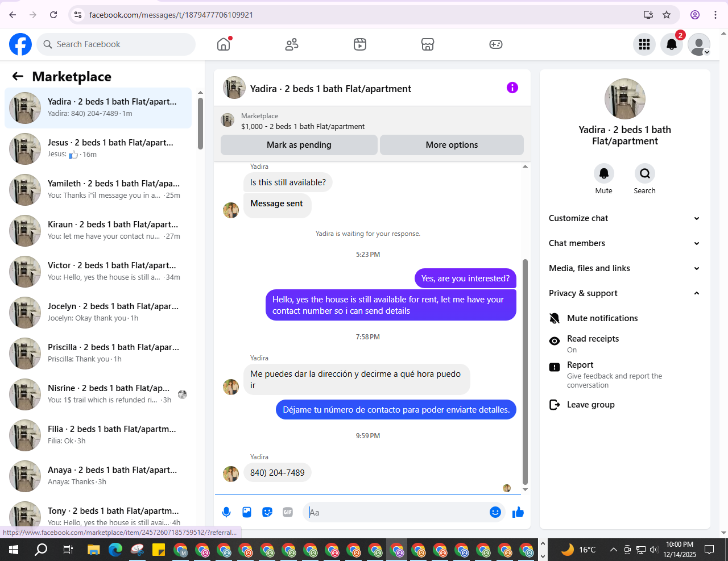This screenshot has height=561, width=728.
Task: Click the chat header title Yadira 2 beds
Action: (330, 89)
